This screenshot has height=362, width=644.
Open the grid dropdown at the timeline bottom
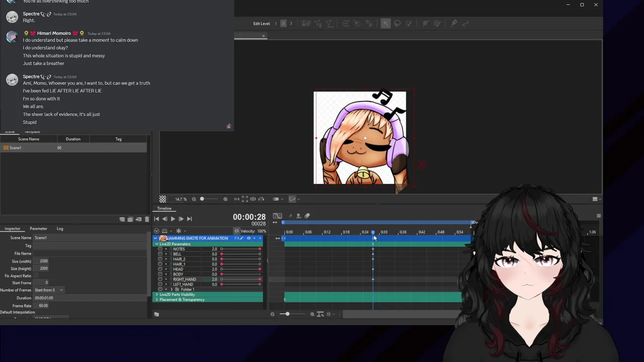(330, 314)
